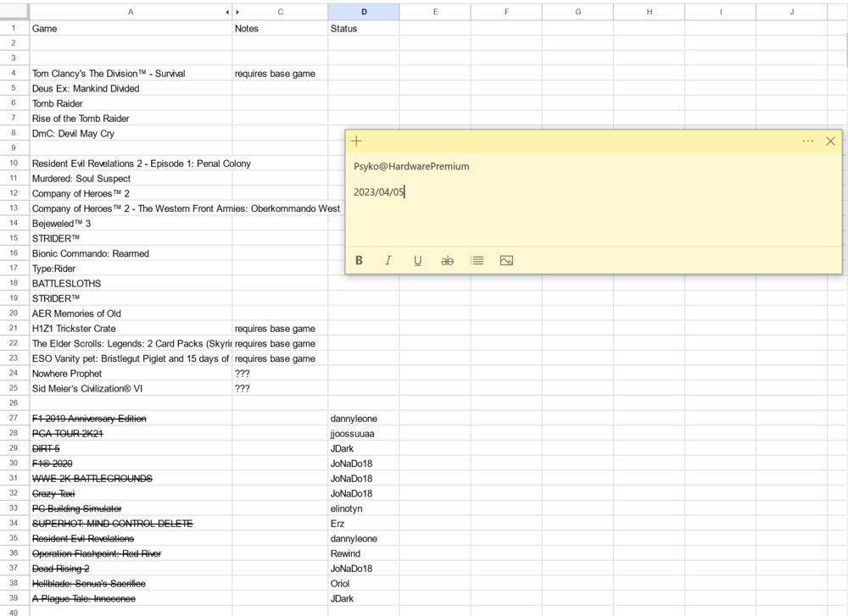
Task: Expand hidden column with left arrow in header
Action: pos(227,12)
